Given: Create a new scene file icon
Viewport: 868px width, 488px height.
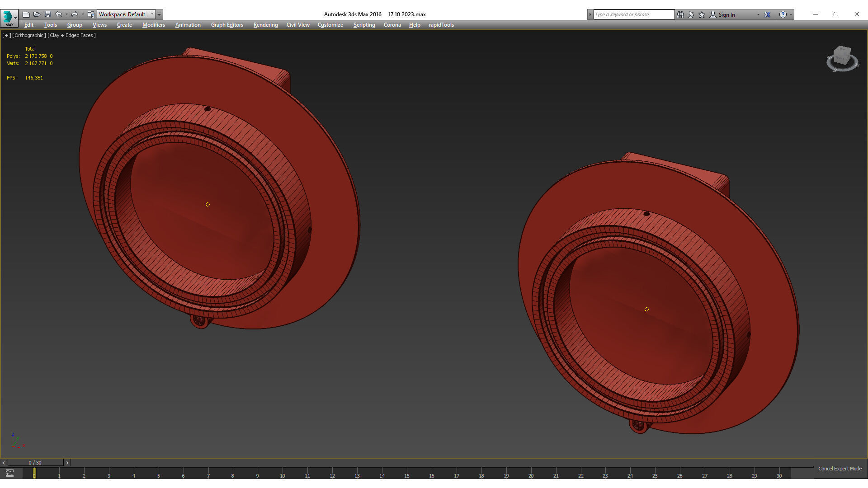Looking at the screenshot, I should (x=26, y=14).
